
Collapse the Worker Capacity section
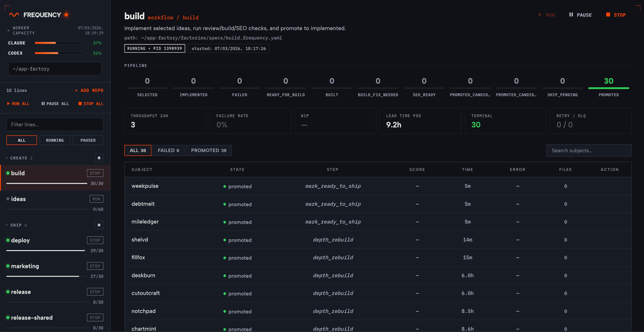(9, 31)
